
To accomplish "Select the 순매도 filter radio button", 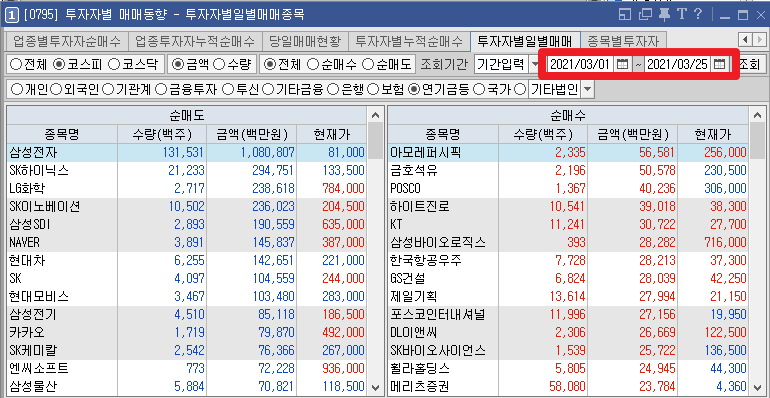I will tap(368, 64).
